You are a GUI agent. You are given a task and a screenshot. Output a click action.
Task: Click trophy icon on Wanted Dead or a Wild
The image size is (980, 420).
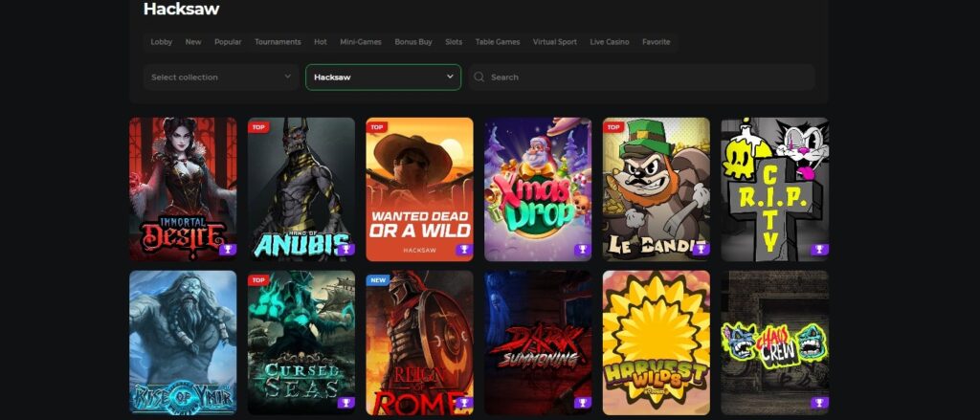463,250
